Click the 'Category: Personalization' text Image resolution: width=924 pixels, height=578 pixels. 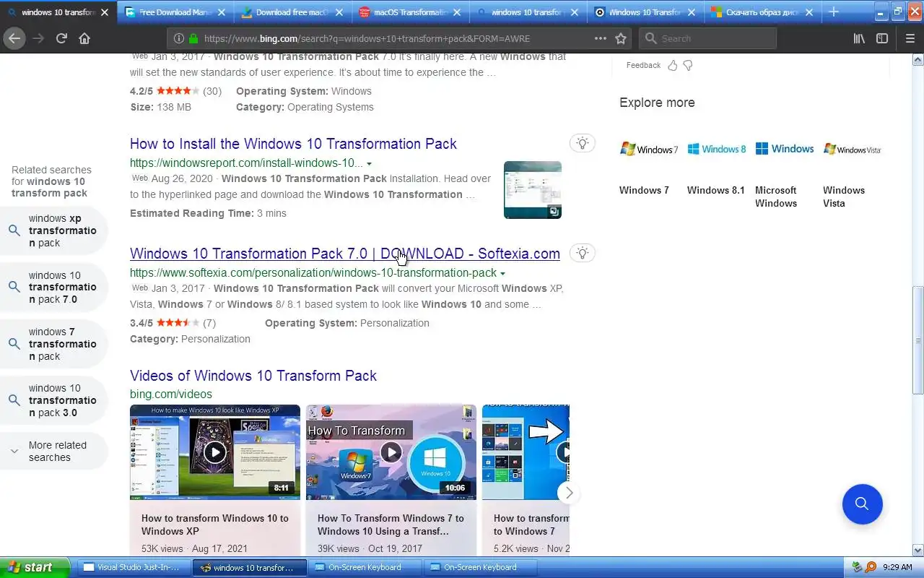pyautogui.click(x=190, y=339)
